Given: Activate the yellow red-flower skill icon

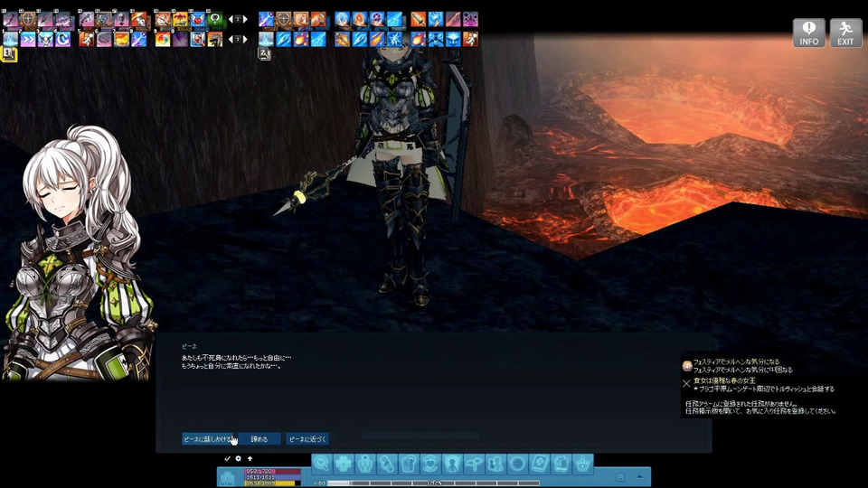Looking at the screenshot, I should pyautogui.click(x=180, y=19).
